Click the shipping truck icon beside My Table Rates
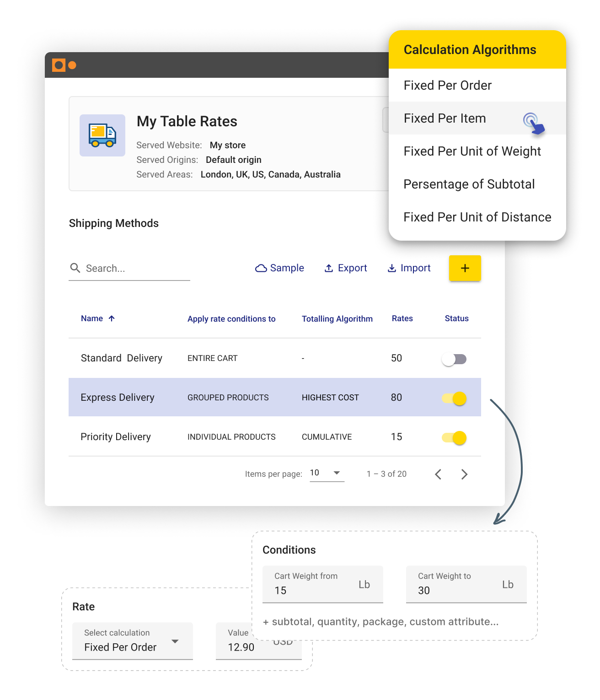Screen dimensions: 600x700 pyautogui.click(x=102, y=135)
